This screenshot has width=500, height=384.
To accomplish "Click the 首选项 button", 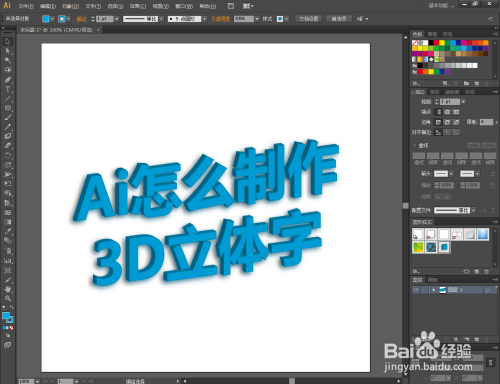I will (x=338, y=19).
